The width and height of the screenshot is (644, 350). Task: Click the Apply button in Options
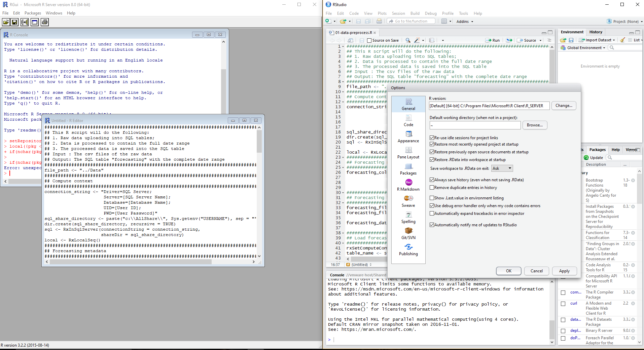564,271
